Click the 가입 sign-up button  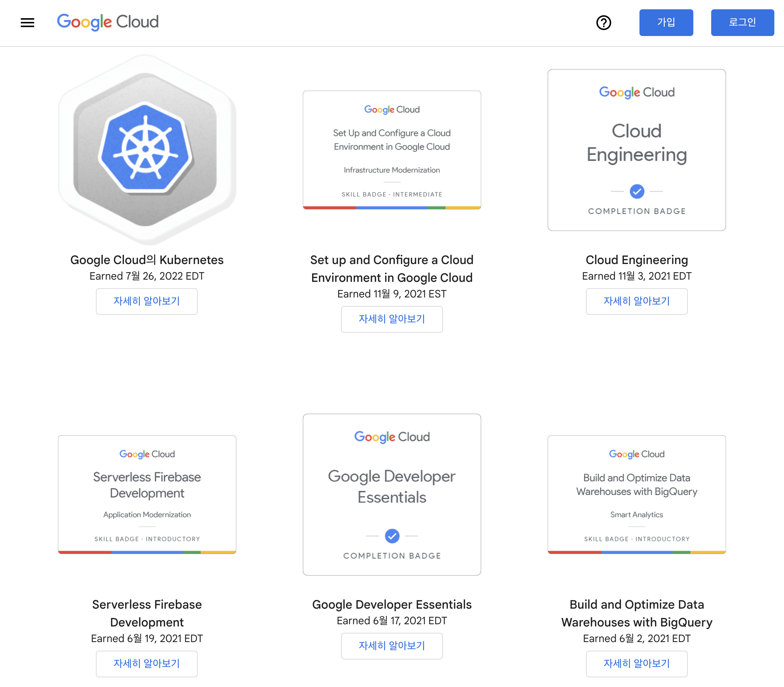(666, 23)
